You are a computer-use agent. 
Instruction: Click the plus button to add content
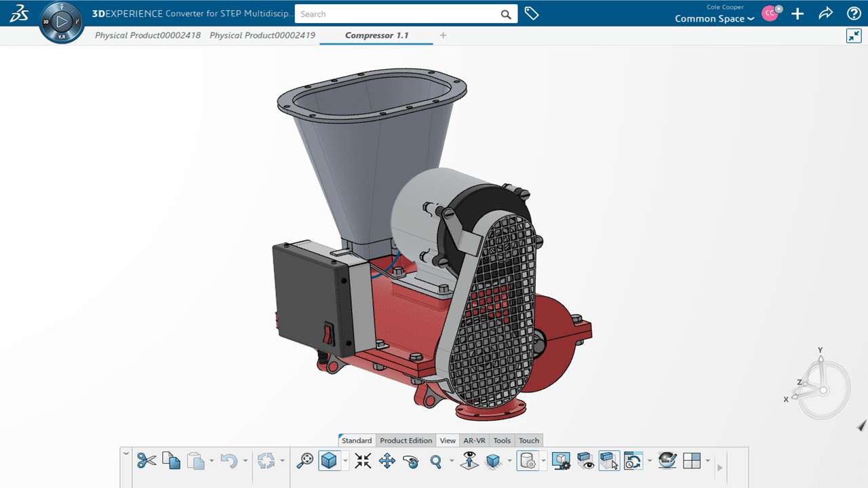click(x=797, y=14)
